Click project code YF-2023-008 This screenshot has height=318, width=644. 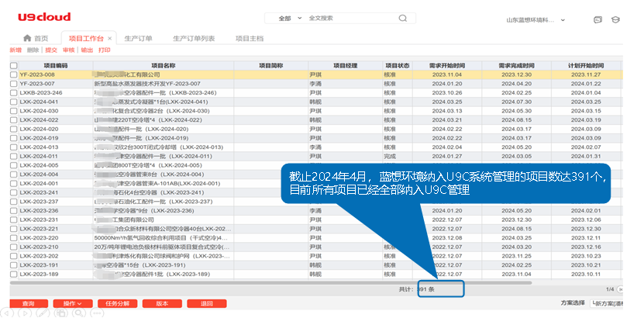(x=37, y=74)
